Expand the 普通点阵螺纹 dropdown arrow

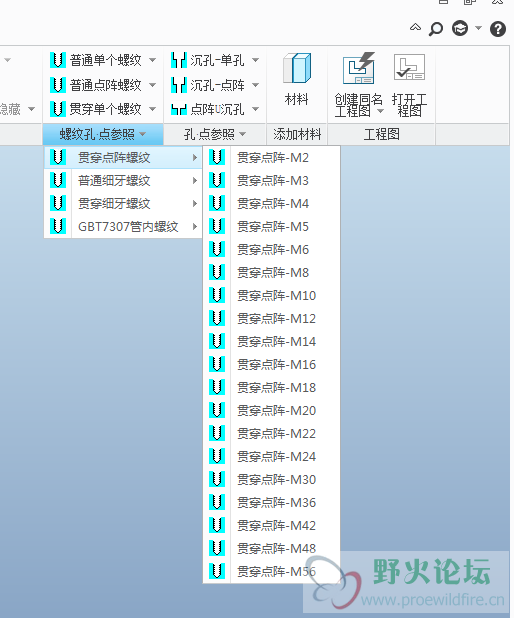pyautogui.click(x=153, y=85)
